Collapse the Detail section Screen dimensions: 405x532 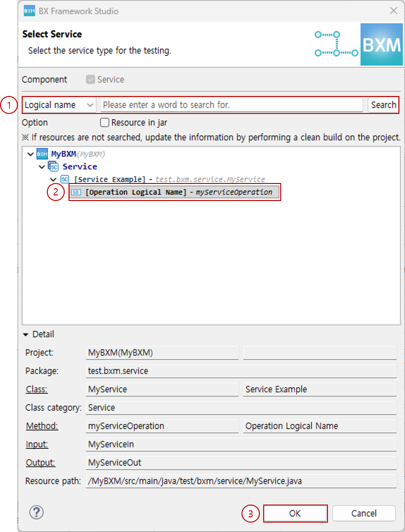pos(26,334)
